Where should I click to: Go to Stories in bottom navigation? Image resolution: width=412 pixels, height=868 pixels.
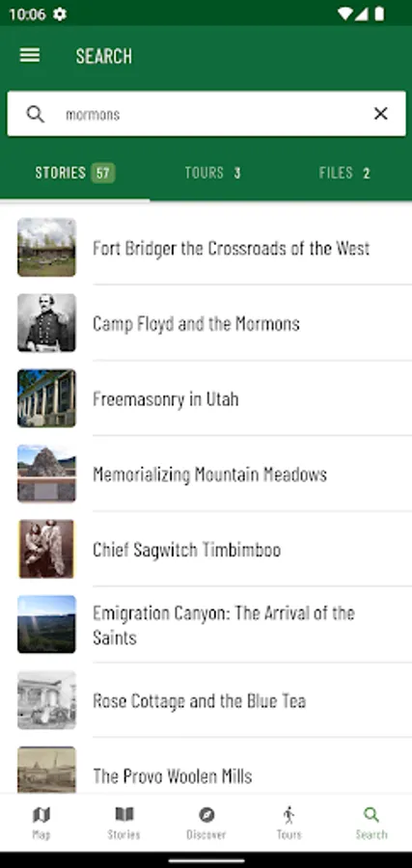click(x=124, y=823)
